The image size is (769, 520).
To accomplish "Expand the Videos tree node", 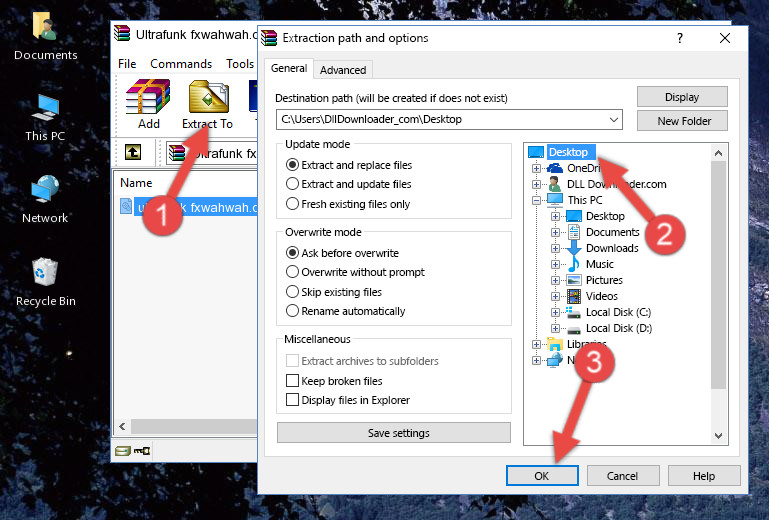I will pyautogui.click(x=555, y=296).
